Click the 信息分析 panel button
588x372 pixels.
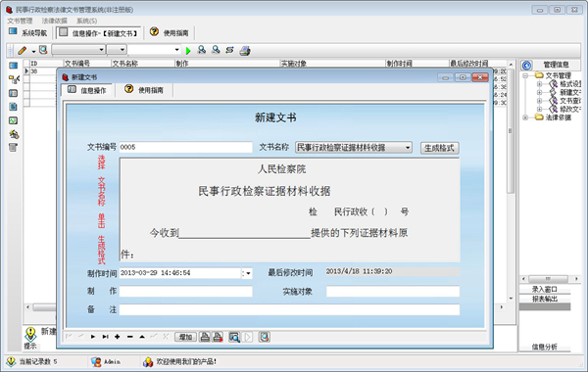point(545,347)
